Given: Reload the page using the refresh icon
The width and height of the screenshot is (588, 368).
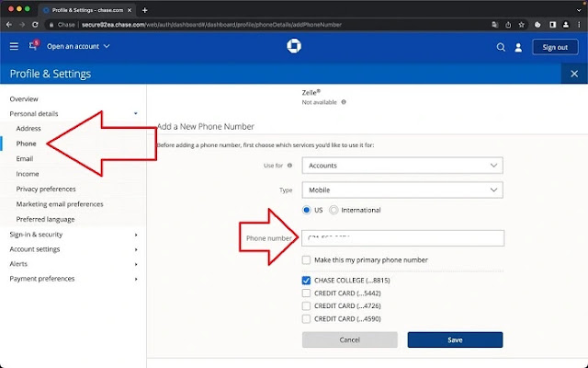Looking at the screenshot, I should pos(35,25).
